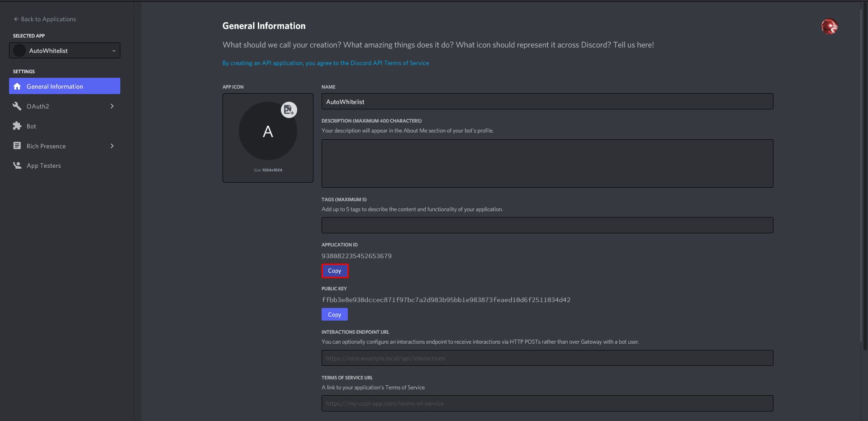
Task: Click the user avatar in top right corner
Action: tap(829, 26)
